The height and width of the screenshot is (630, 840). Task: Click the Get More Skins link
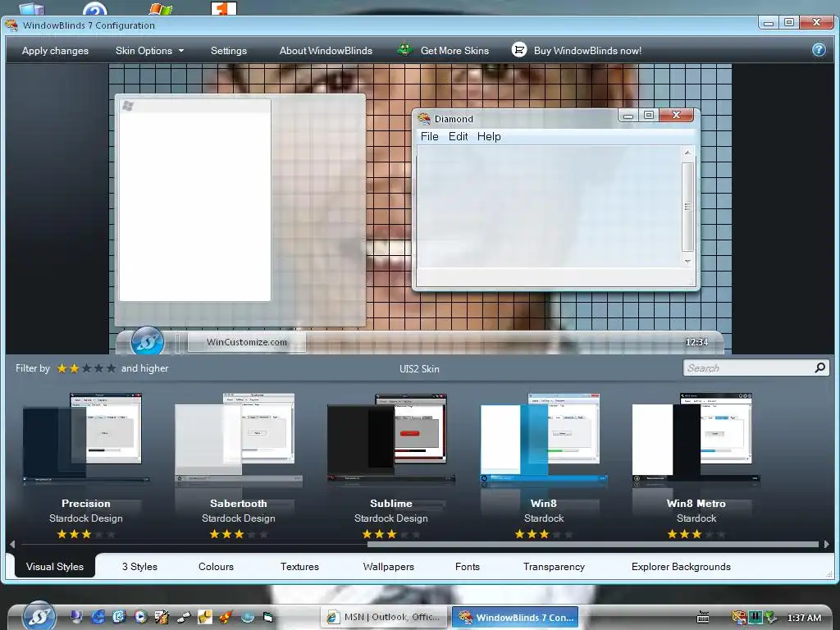[x=454, y=50]
